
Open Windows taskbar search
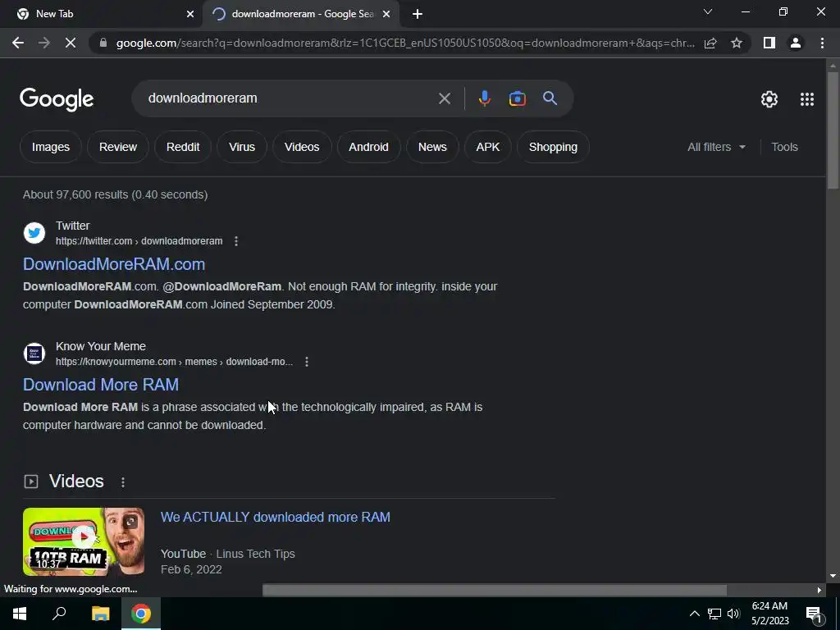point(59,614)
